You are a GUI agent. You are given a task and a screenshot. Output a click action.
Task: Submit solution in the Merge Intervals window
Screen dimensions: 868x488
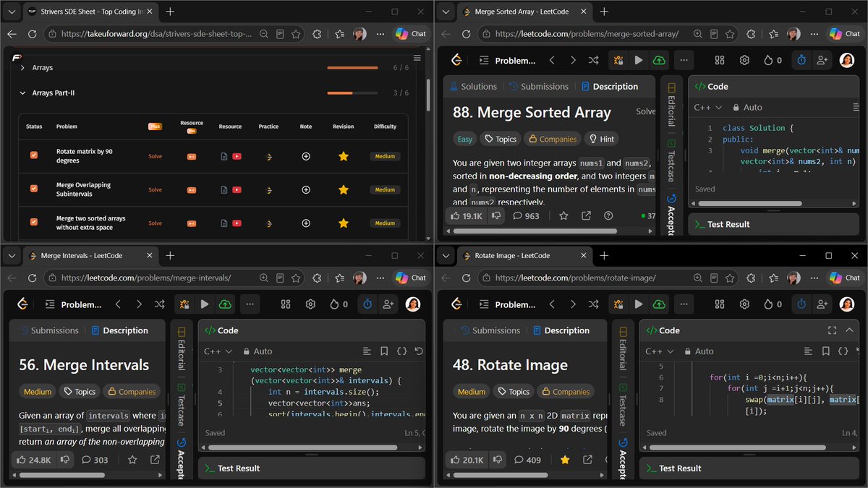[x=225, y=304]
